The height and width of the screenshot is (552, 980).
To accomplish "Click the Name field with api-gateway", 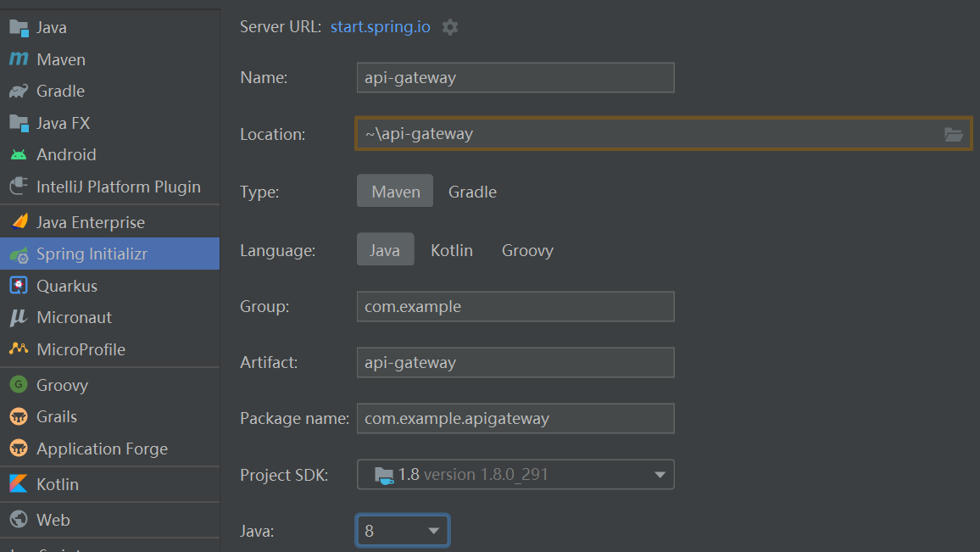I will [515, 77].
